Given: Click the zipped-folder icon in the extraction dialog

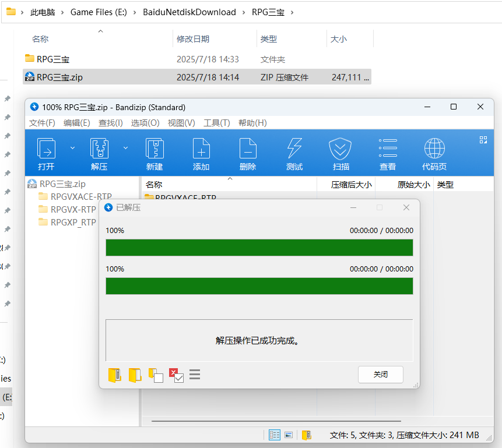Looking at the screenshot, I should [x=115, y=375].
